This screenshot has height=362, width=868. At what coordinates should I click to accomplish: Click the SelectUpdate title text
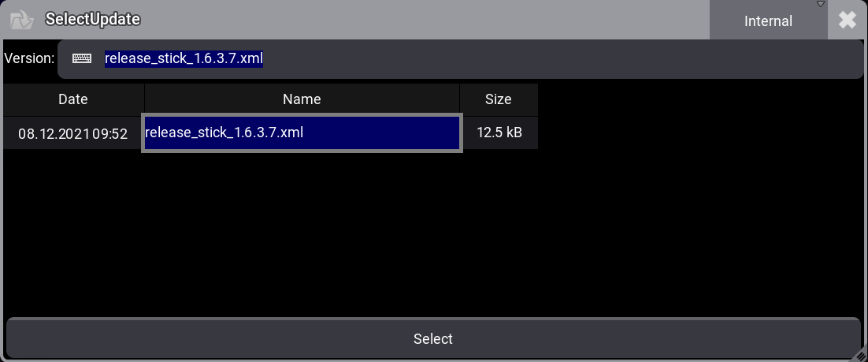coord(92,20)
